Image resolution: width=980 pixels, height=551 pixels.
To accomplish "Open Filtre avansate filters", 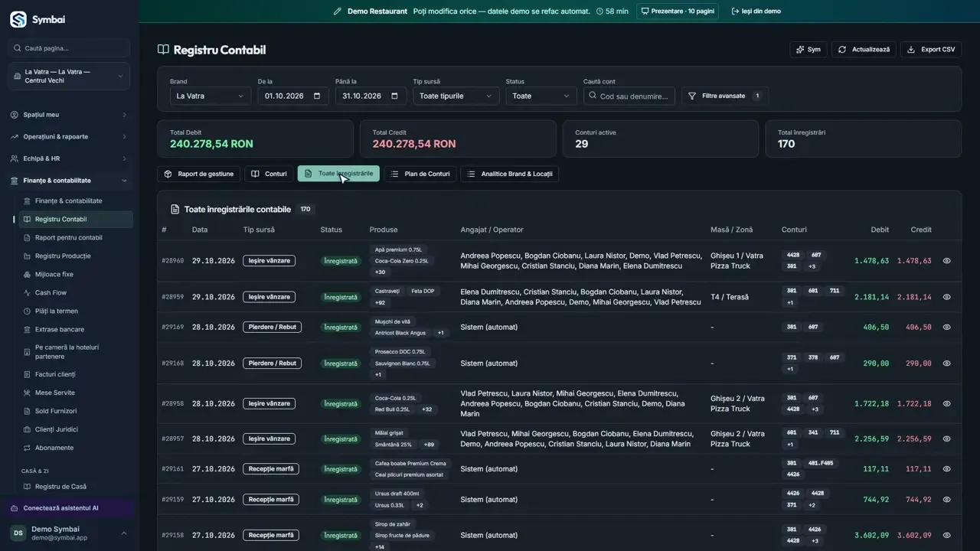I will 725,96.
